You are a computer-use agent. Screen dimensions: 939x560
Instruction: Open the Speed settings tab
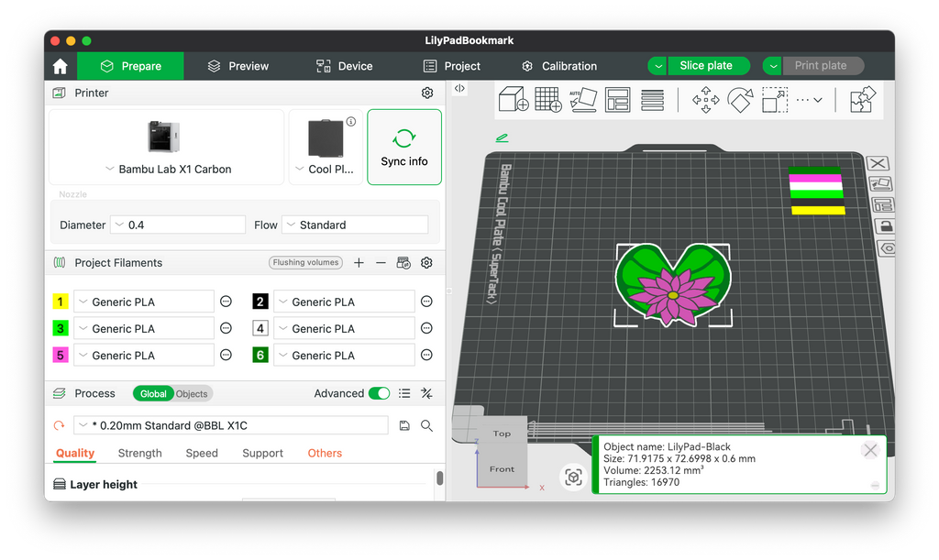(202, 453)
